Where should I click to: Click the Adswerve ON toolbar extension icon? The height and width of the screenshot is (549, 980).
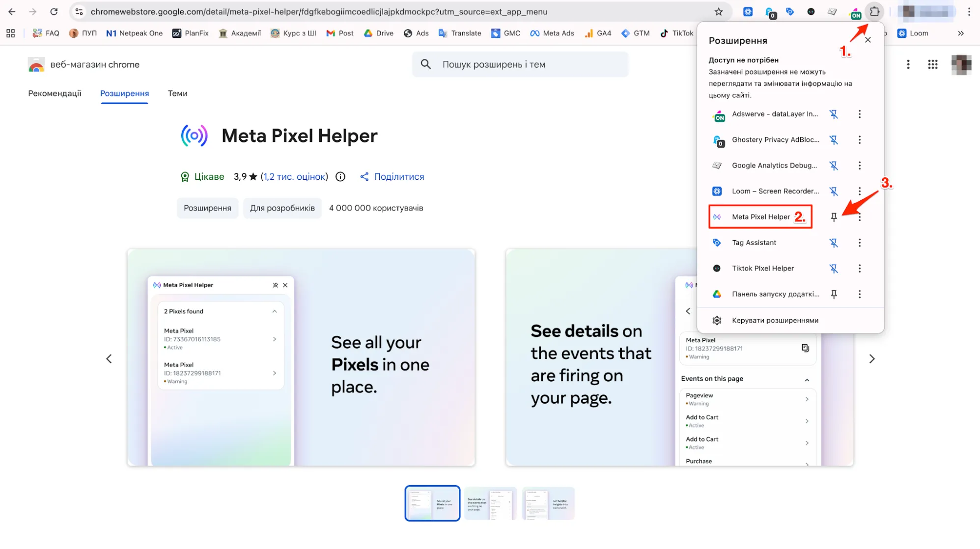[x=855, y=13]
